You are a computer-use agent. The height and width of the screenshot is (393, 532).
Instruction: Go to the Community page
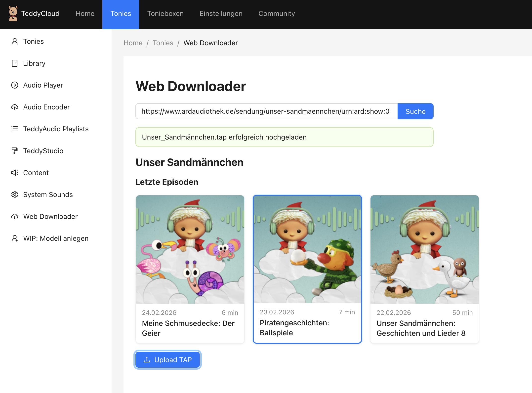pyautogui.click(x=277, y=13)
